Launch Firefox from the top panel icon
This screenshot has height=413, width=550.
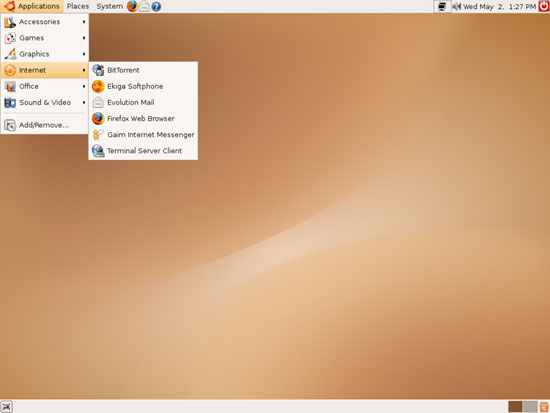[x=132, y=6]
